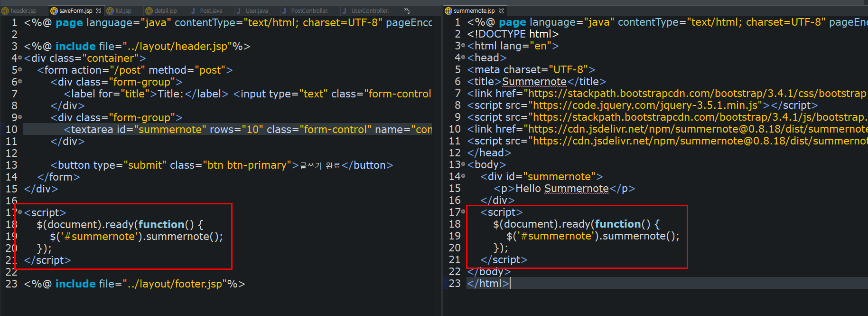Click the <!DOCTYPE html> line
The image size is (868, 316).
[513, 34]
